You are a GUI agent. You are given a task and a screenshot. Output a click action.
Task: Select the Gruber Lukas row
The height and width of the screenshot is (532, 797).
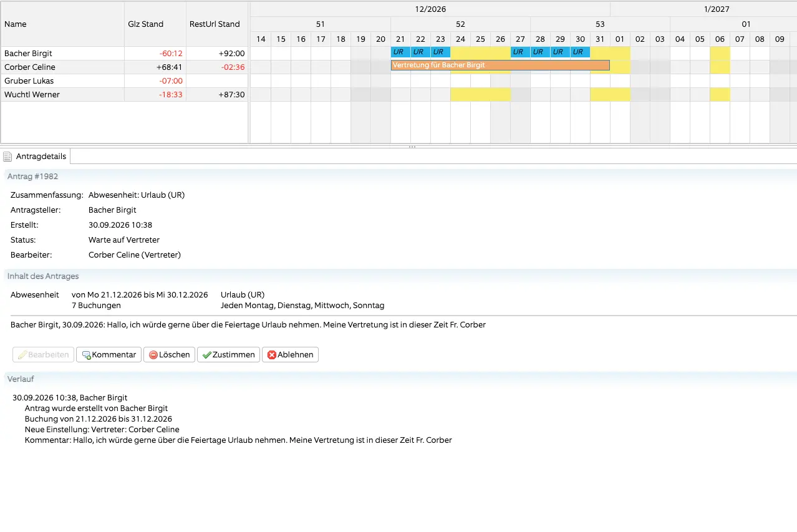125,81
